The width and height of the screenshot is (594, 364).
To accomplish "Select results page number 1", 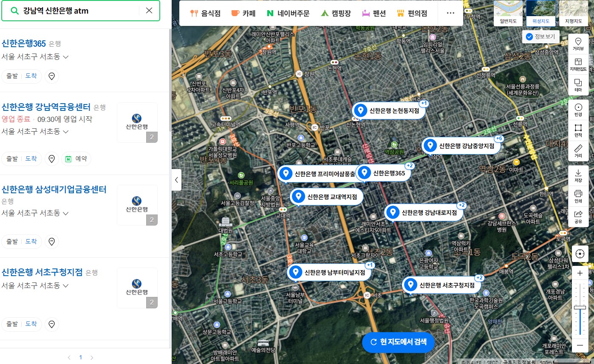I will (81, 358).
